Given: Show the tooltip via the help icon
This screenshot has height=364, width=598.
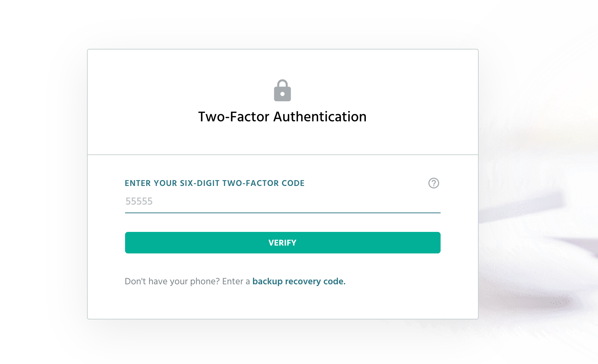Looking at the screenshot, I should (x=434, y=183).
